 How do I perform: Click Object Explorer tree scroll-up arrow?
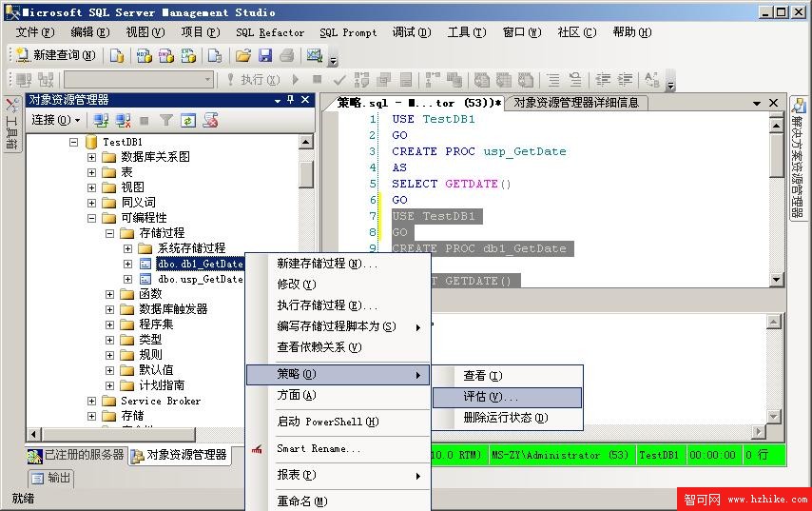[306, 142]
